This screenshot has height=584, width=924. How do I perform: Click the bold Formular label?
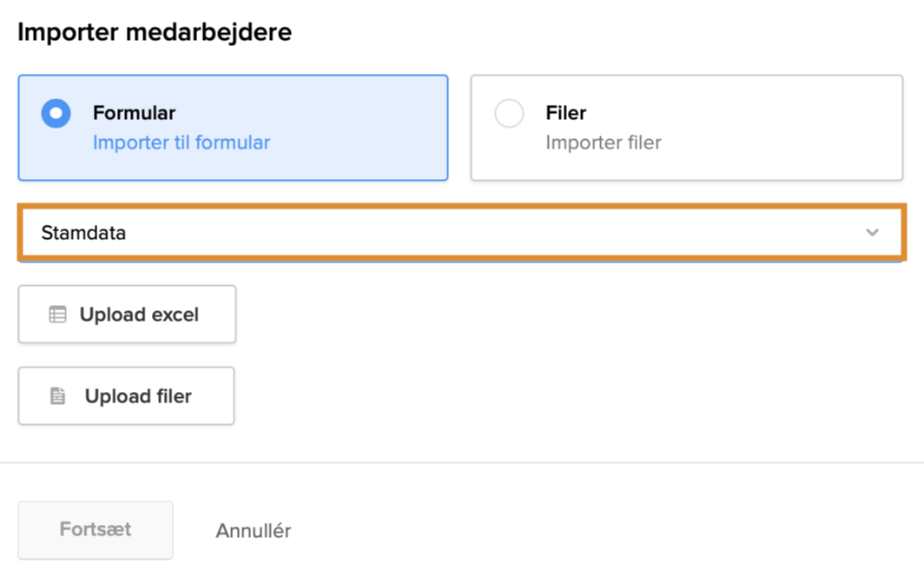click(134, 113)
